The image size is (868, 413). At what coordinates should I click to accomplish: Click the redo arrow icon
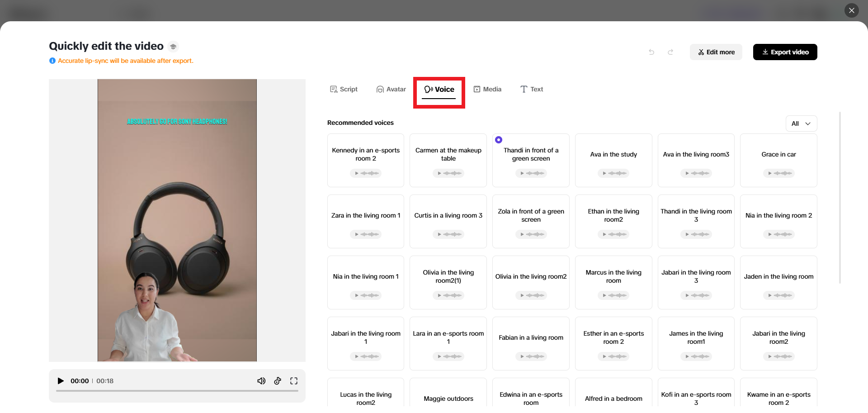pos(670,52)
